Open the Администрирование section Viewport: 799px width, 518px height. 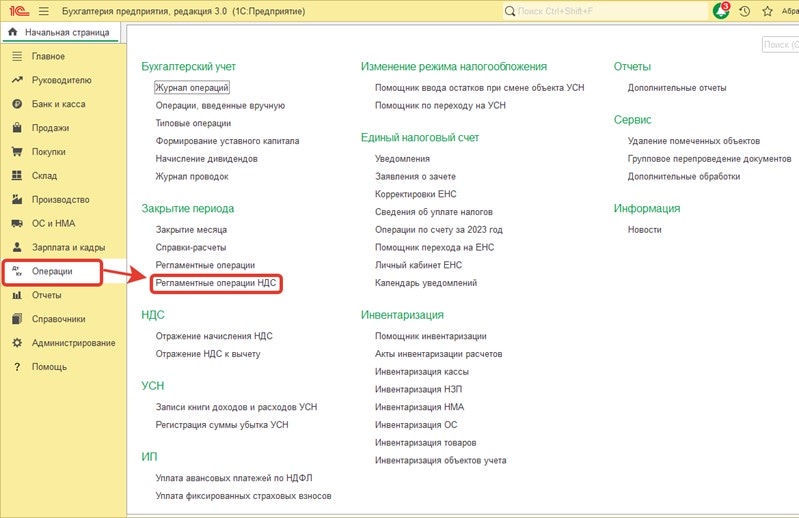(73, 343)
